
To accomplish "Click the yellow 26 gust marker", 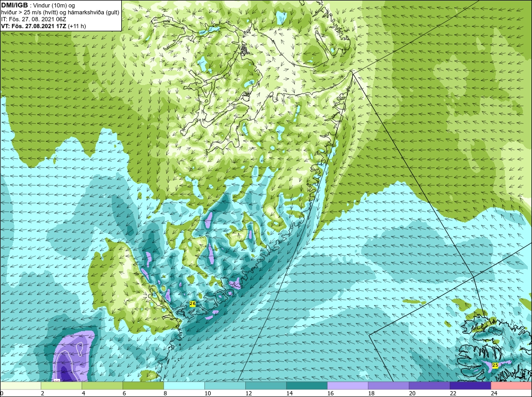I will [193, 304].
